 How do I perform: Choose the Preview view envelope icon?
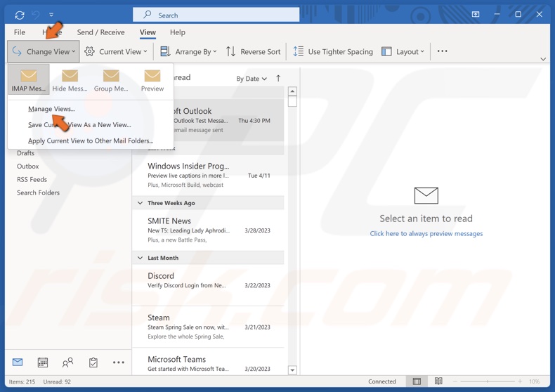pyautogui.click(x=152, y=75)
